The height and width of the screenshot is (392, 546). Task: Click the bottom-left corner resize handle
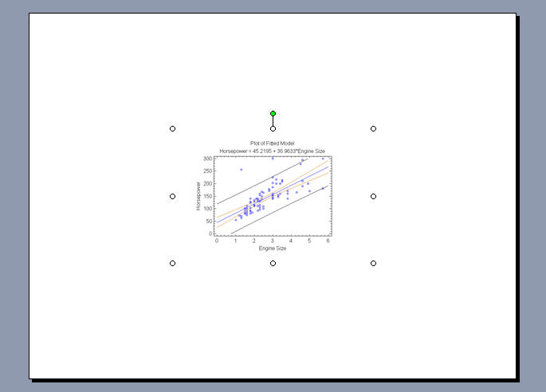tap(172, 264)
